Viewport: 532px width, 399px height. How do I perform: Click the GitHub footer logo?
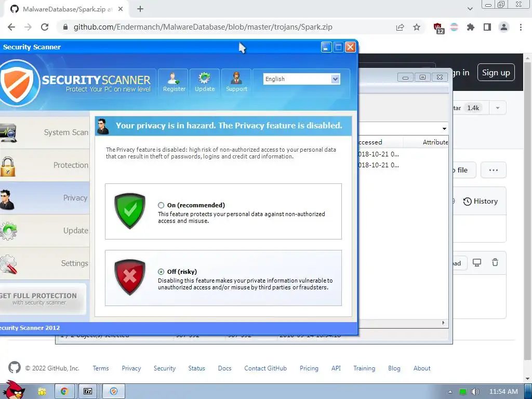point(14,367)
